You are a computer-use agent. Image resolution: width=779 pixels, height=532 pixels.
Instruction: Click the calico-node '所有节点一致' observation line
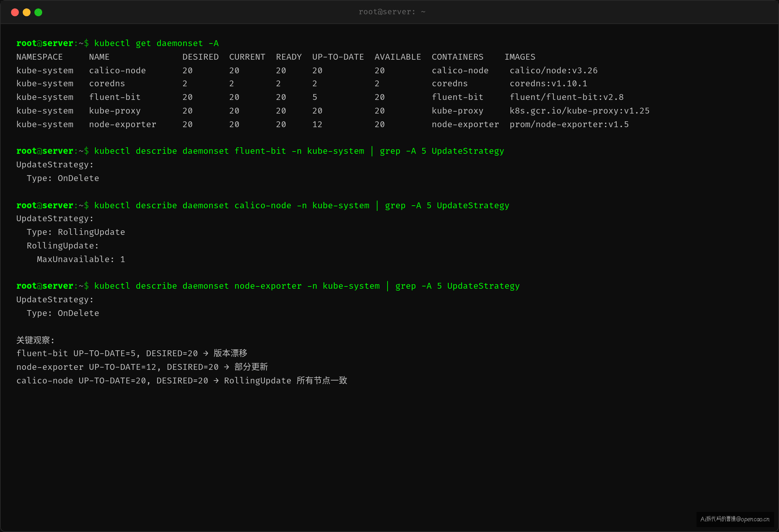click(x=182, y=381)
